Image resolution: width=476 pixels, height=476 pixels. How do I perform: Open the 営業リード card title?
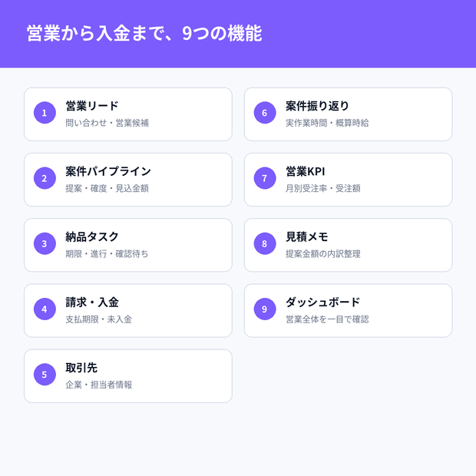(92, 106)
